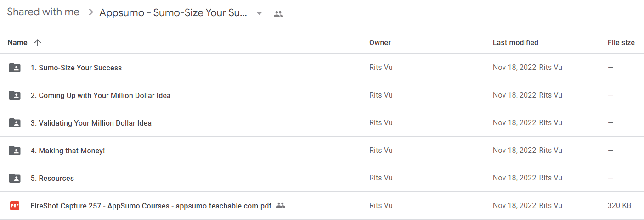Screen dimensions: 644x220
Task: Click the folder icon beside Coming Up with Your Million Dollar Idea
Action: (15, 95)
